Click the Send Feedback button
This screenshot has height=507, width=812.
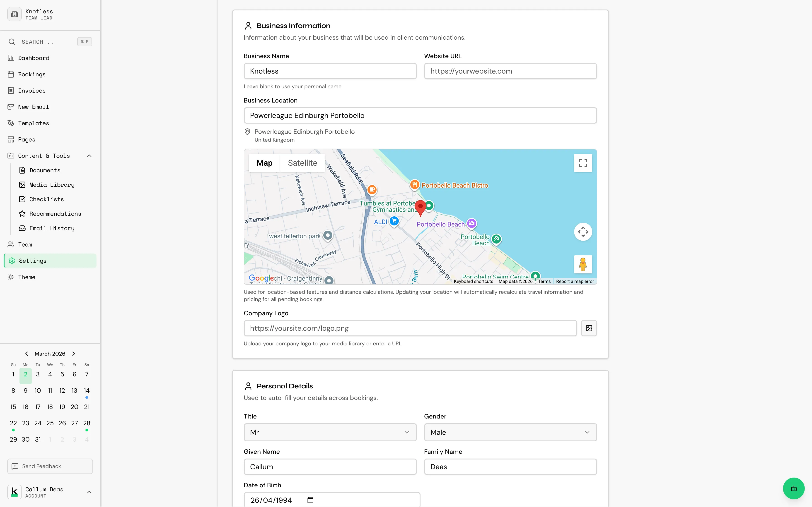[x=50, y=466]
